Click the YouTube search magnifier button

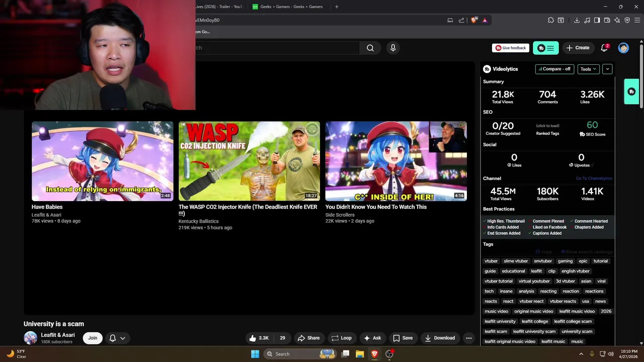[370, 48]
